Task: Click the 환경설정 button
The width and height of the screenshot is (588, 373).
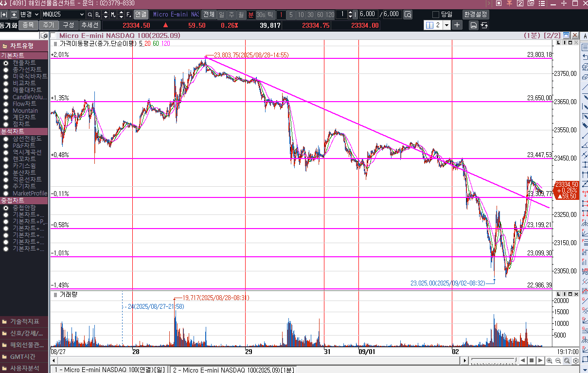Action: pyautogui.click(x=476, y=15)
